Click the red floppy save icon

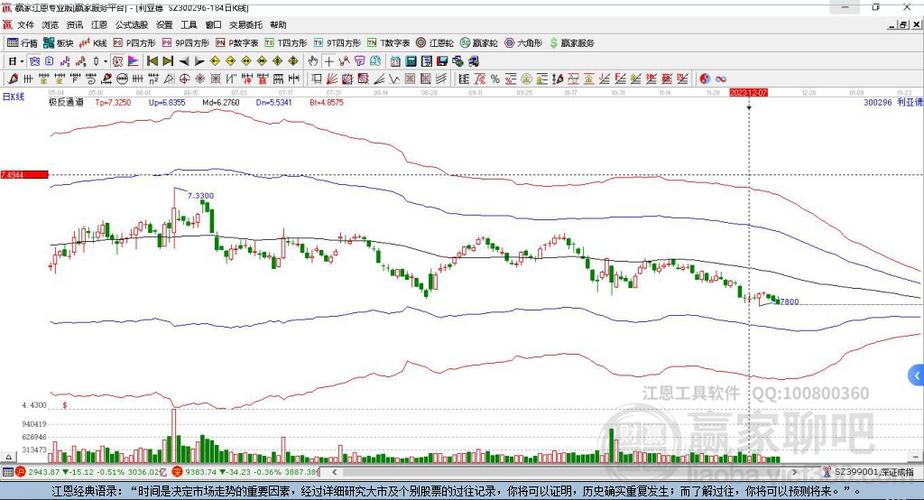point(443,61)
